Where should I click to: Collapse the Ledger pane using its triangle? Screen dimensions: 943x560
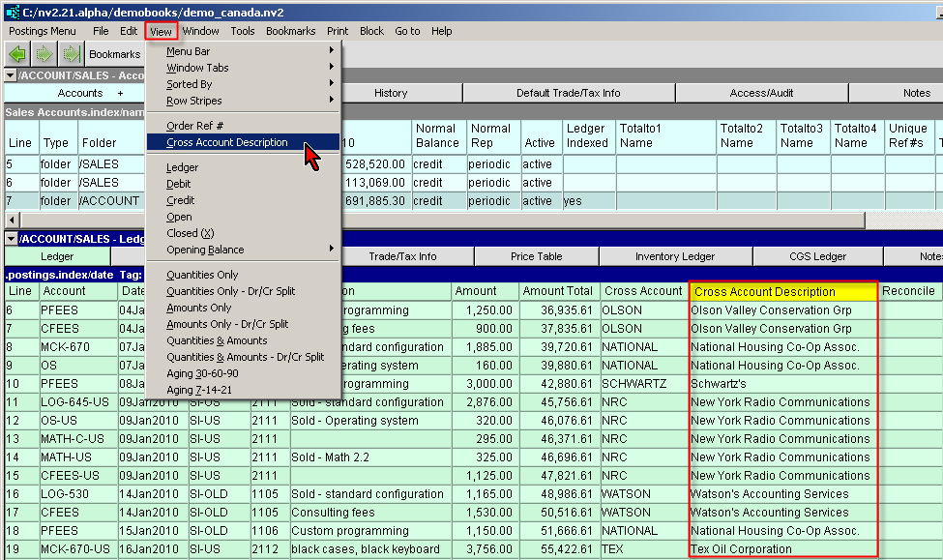[x=10, y=239]
